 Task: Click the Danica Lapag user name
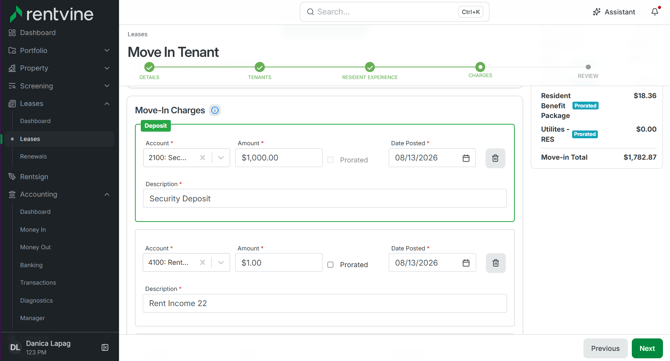[48, 343]
